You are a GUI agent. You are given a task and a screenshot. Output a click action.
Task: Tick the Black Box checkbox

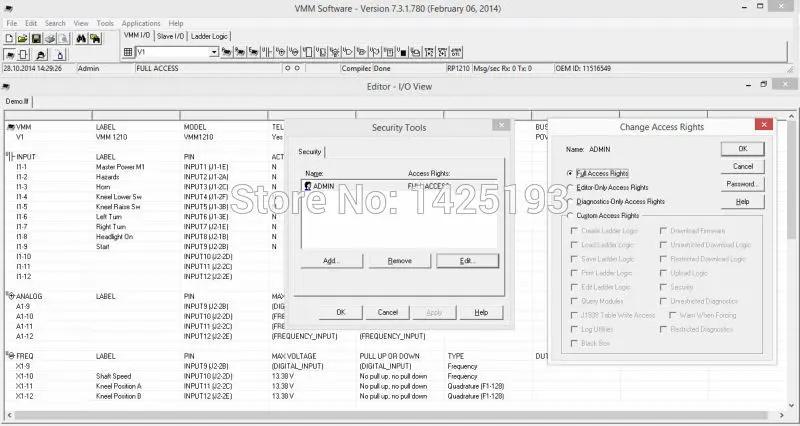pyautogui.click(x=574, y=343)
